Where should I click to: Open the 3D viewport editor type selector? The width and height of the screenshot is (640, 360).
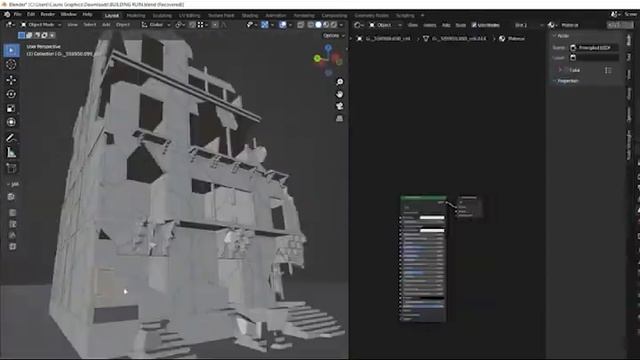pos(10,25)
